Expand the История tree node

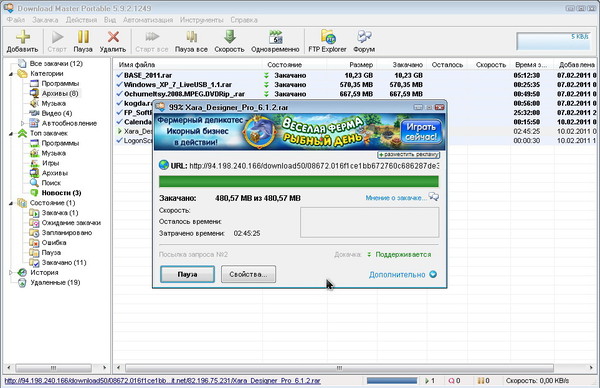tap(11, 272)
